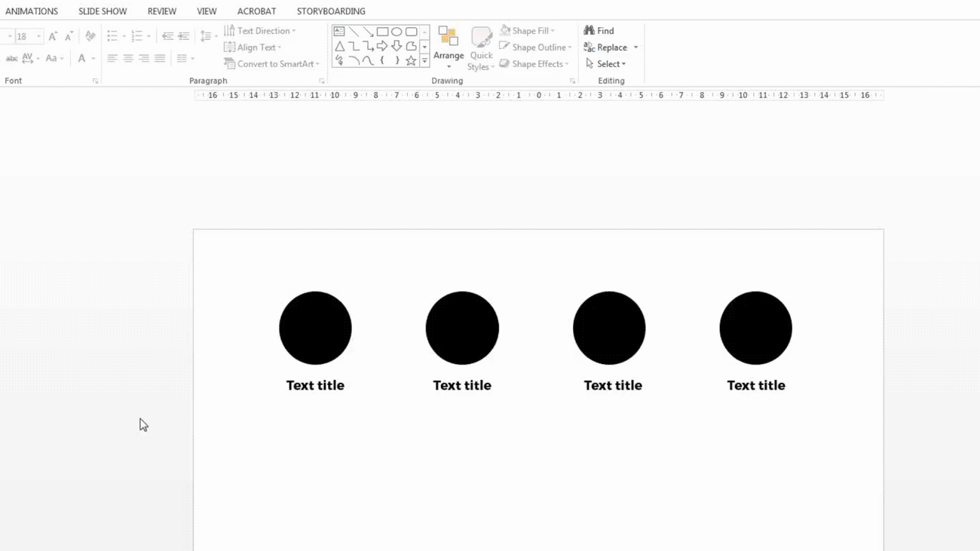Viewport: 980px width, 551px height.
Task: Open Quick Styles gallery
Action: [x=481, y=49]
